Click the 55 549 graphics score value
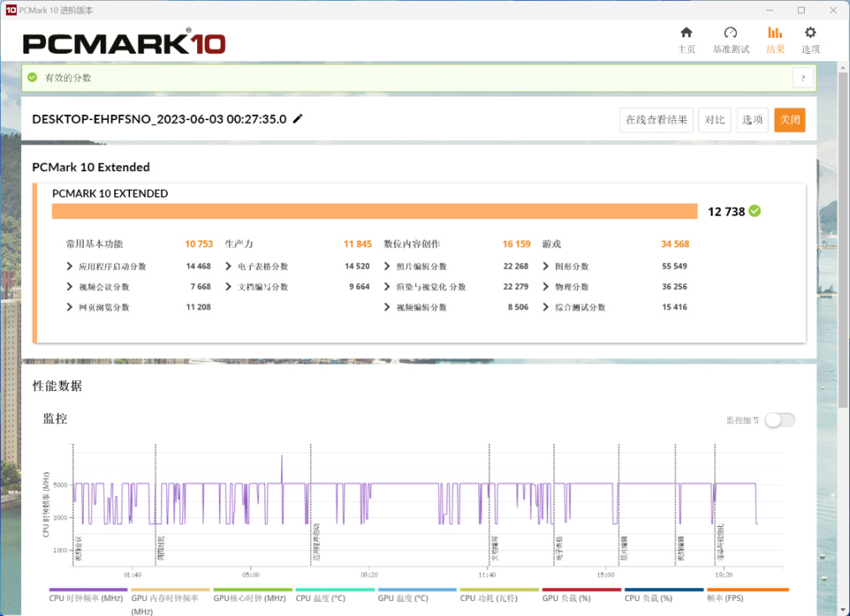Viewport: 850px width, 616px height. click(675, 266)
